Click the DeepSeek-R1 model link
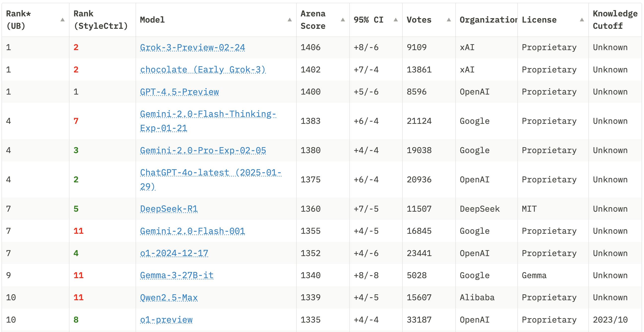644x332 pixels. (x=169, y=209)
